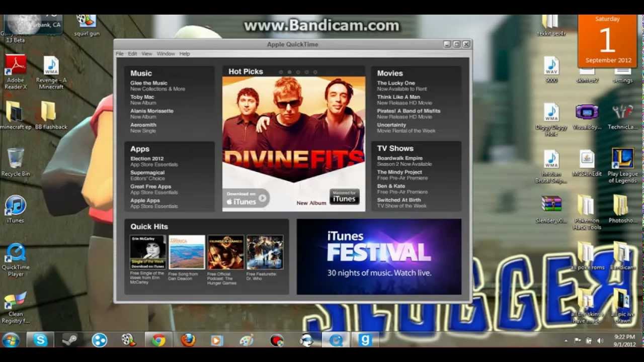This screenshot has height=362, width=644.
Task: Select the squirl gun desktop icon
Action: pyautogui.click(x=87, y=25)
